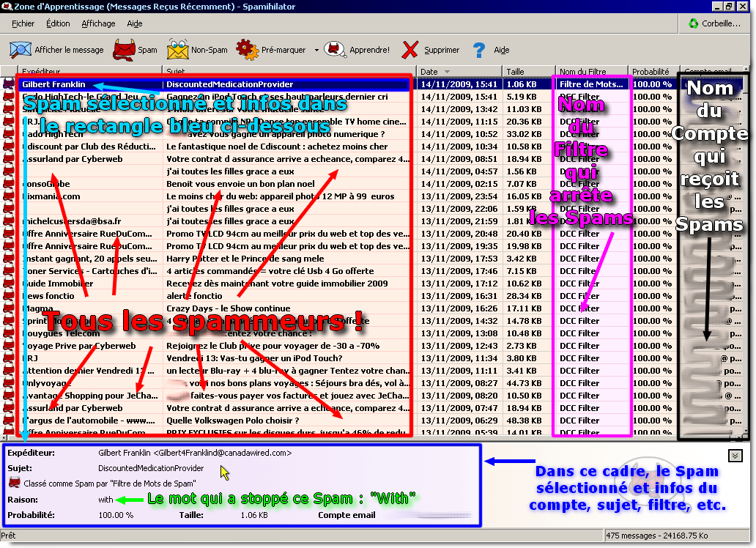Open the Édition menu
The height and width of the screenshot is (548, 756).
[x=58, y=23]
